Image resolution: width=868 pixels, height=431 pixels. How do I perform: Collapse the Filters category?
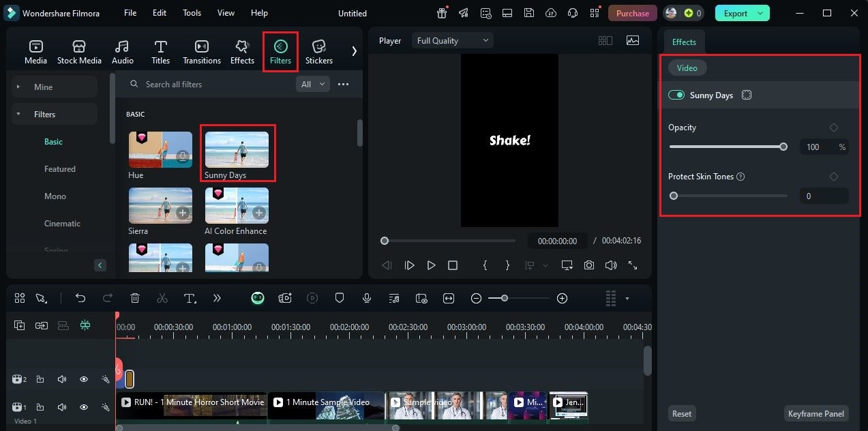coord(55,114)
